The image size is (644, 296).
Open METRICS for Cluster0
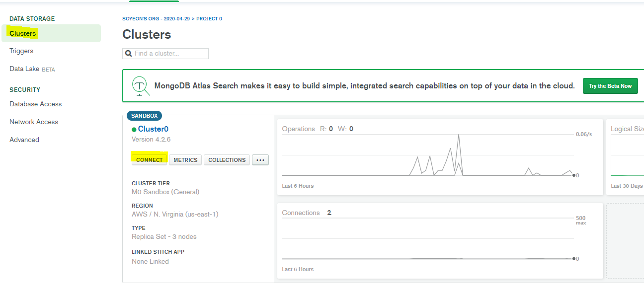pos(185,160)
